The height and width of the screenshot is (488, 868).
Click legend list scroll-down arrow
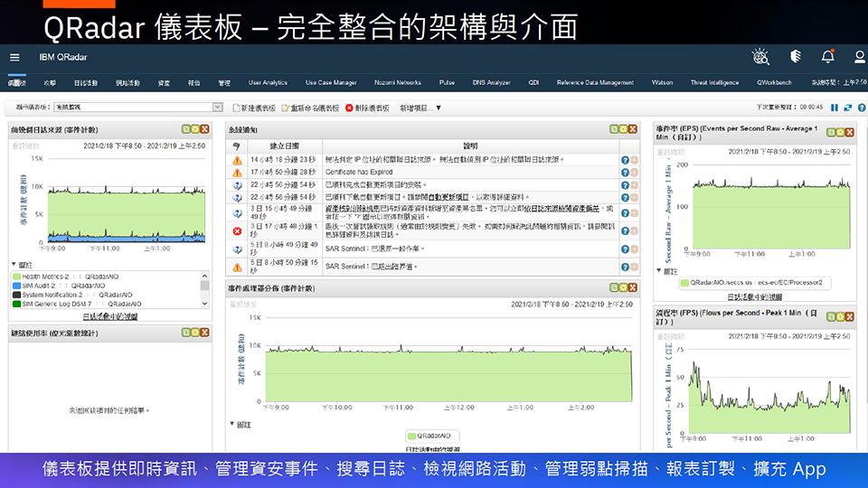pos(205,304)
